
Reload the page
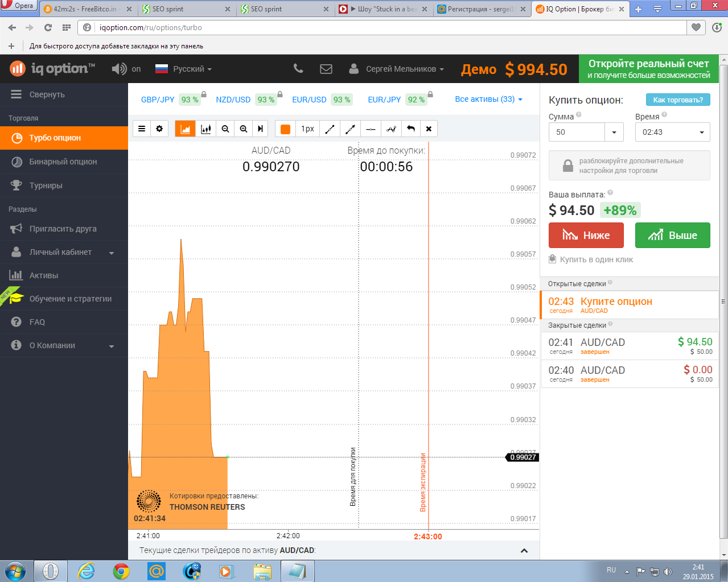pyautogui.click(x=48, y=27)
